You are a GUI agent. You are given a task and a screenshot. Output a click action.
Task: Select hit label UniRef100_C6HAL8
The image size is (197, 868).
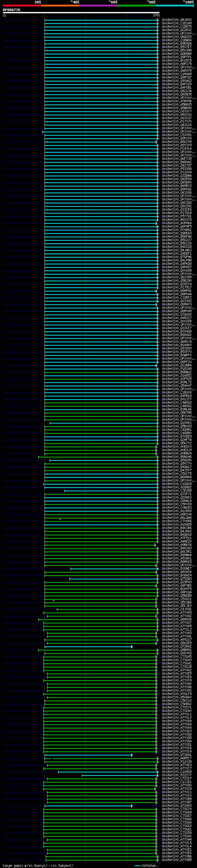177,501
